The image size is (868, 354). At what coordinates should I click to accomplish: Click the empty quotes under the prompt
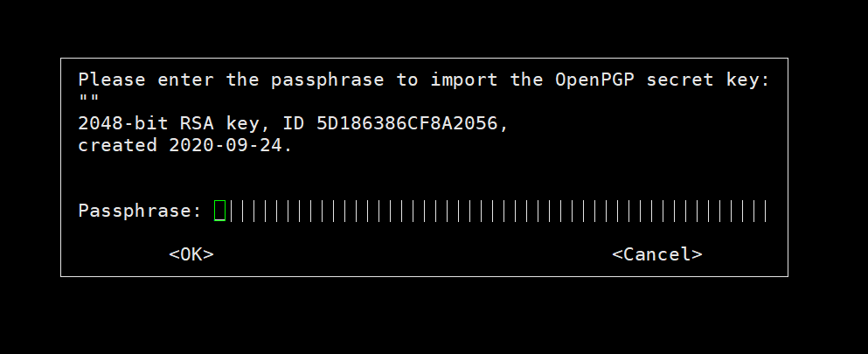88,99
